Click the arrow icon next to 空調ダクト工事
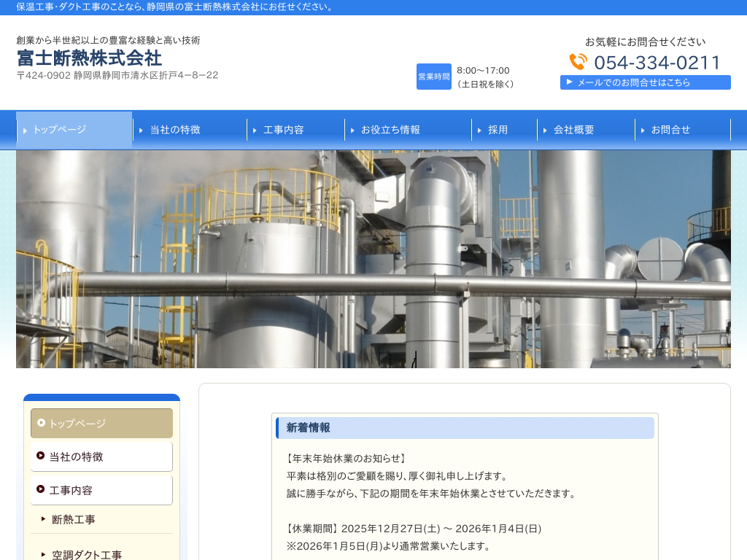 pyautogui.click(x=43, y=554)
